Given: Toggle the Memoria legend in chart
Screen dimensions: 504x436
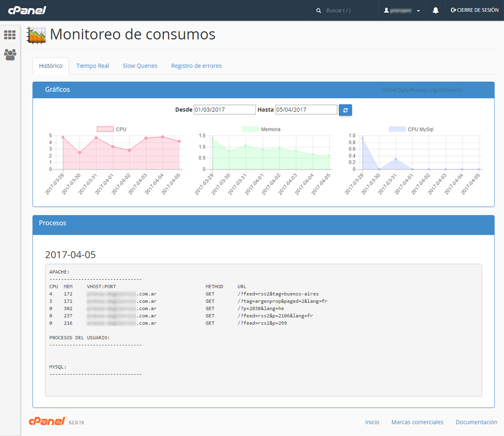Looking at the screenshot, I should coord(250,129).
